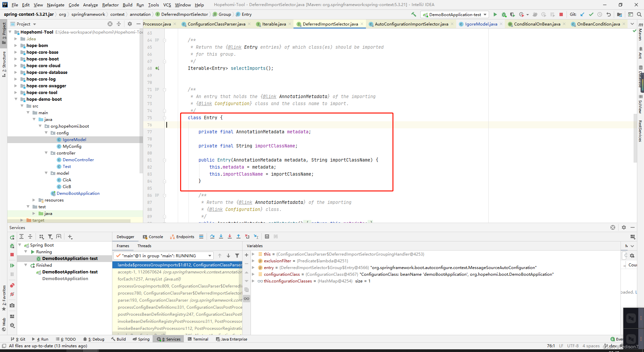Open the thread selector main RUNNING dropdown
This screenshot has width=644, height=352.
click(164, 256)
